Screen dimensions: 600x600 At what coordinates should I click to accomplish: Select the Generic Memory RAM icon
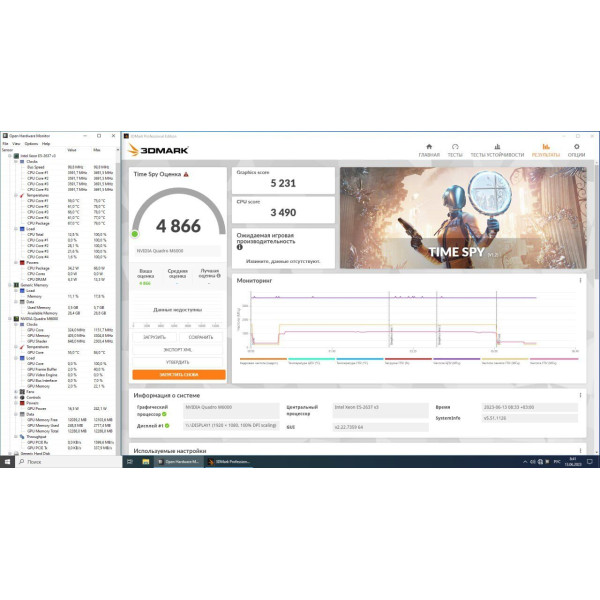[16, 285]
